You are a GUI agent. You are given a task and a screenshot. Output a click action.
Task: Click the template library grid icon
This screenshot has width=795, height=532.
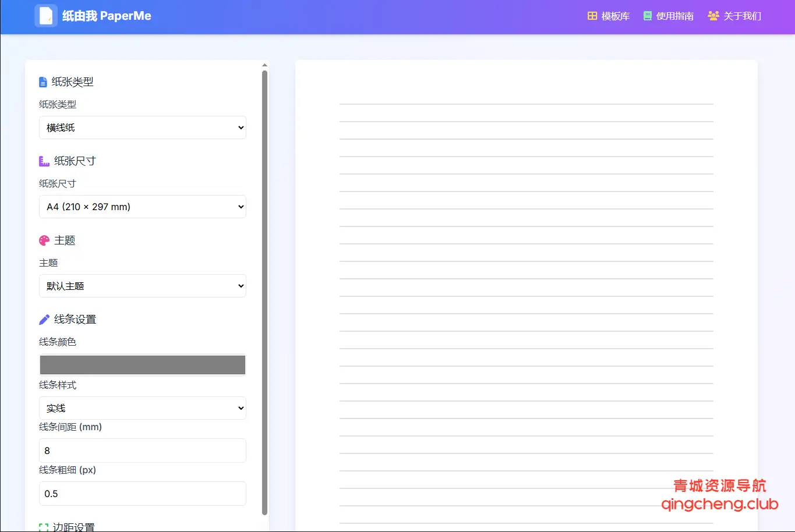tap(592, 16)
